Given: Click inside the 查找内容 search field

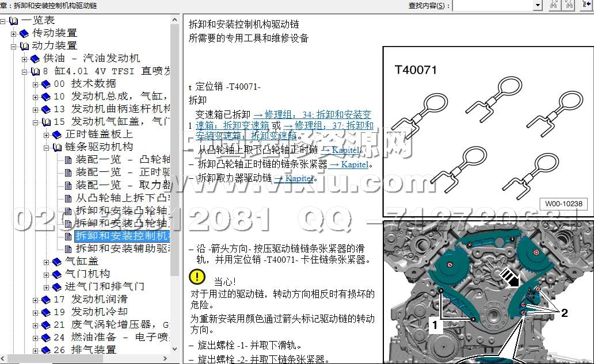Looking at the screenshot, I should (x=492, y=5).
